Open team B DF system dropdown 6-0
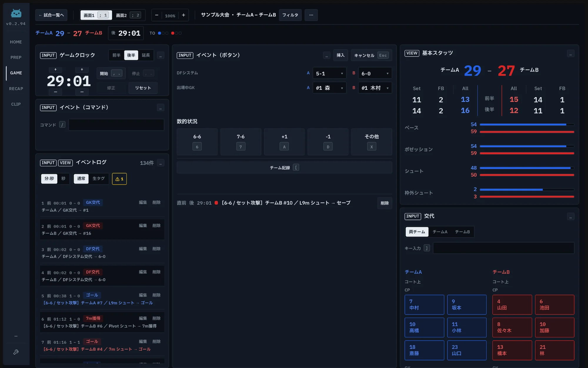588x368 pixels. tap(375, 73)
